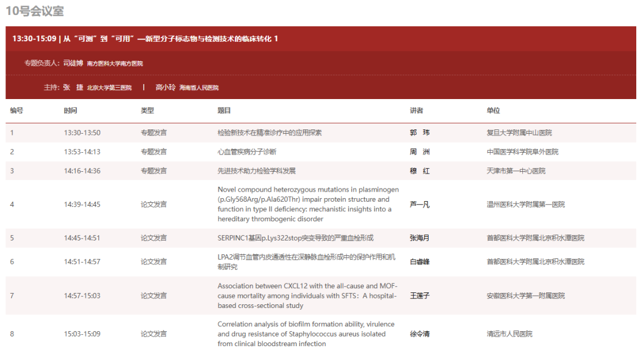The image size is (644, 358).
Task: Click the 讲者 column header
Action: (416, 110)
